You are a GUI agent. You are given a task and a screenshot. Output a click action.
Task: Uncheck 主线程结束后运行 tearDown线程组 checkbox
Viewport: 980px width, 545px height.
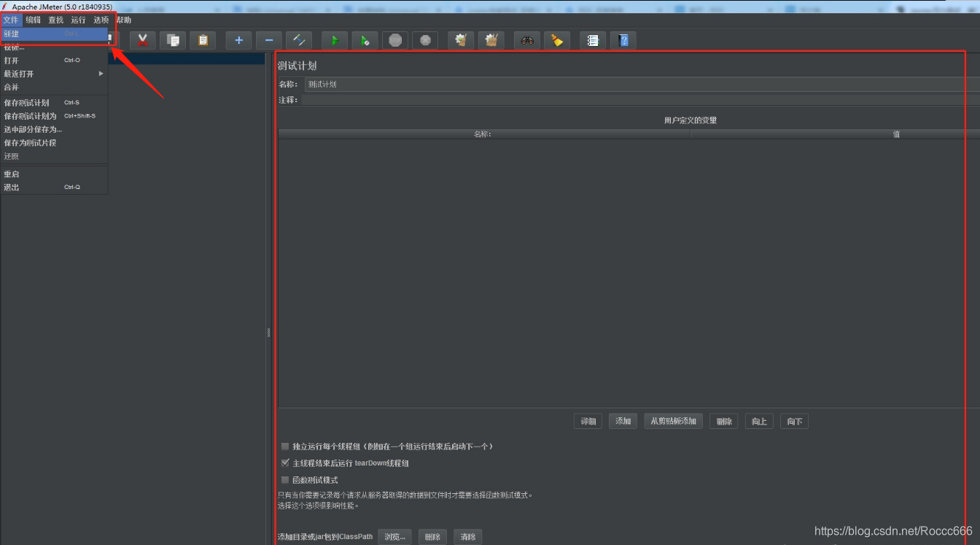(285, 463)
